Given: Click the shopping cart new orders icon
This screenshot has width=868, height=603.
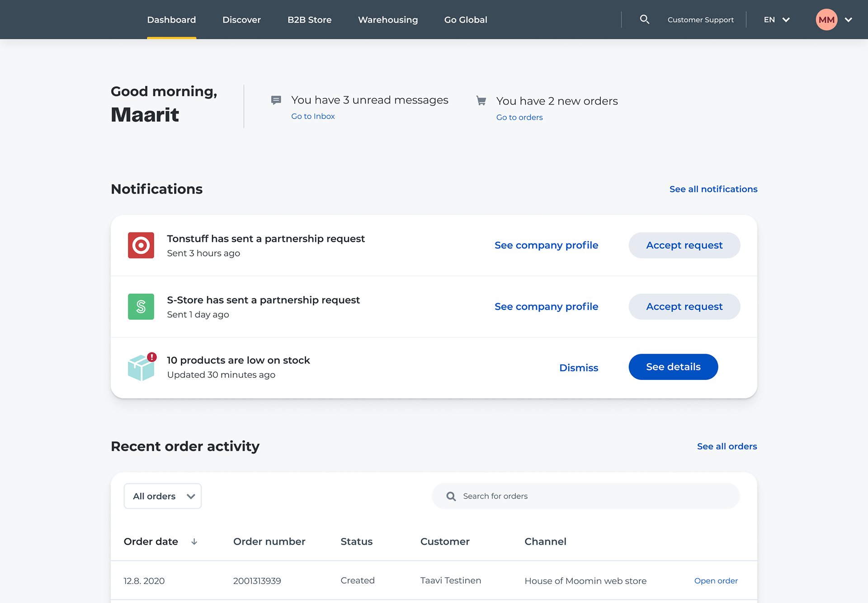Looking at the screenshot, I should [481, 100].
